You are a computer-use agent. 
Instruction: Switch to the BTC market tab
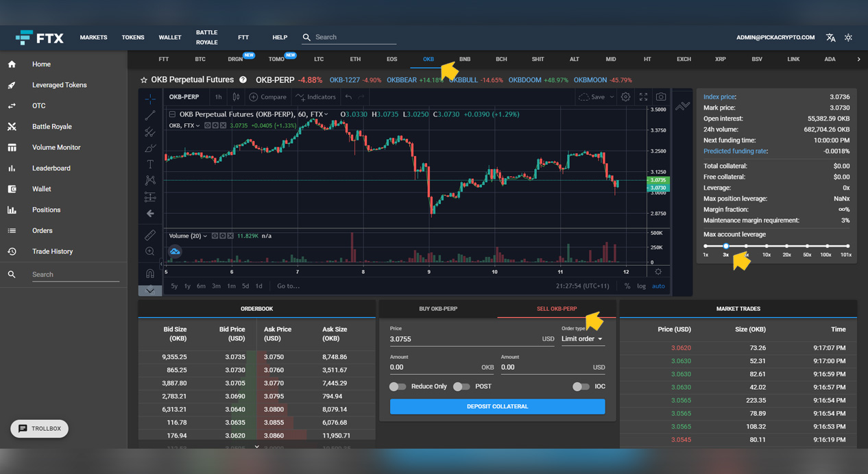coord(200,60)
